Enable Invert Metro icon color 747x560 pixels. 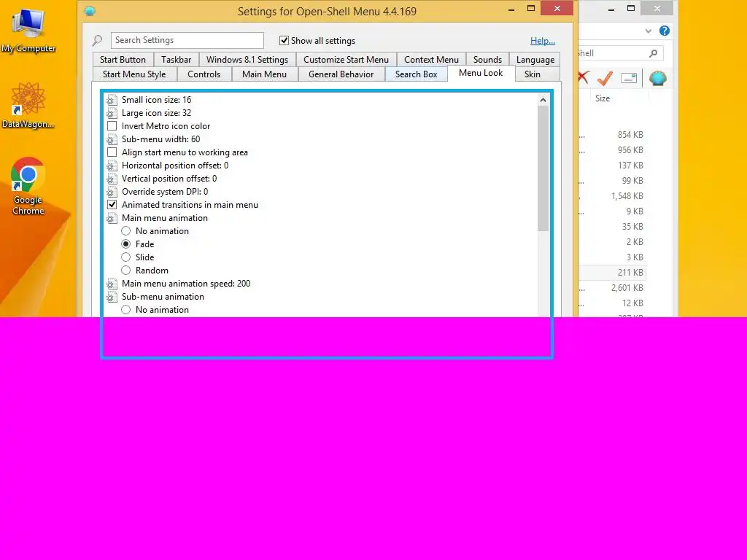(112, 126)
